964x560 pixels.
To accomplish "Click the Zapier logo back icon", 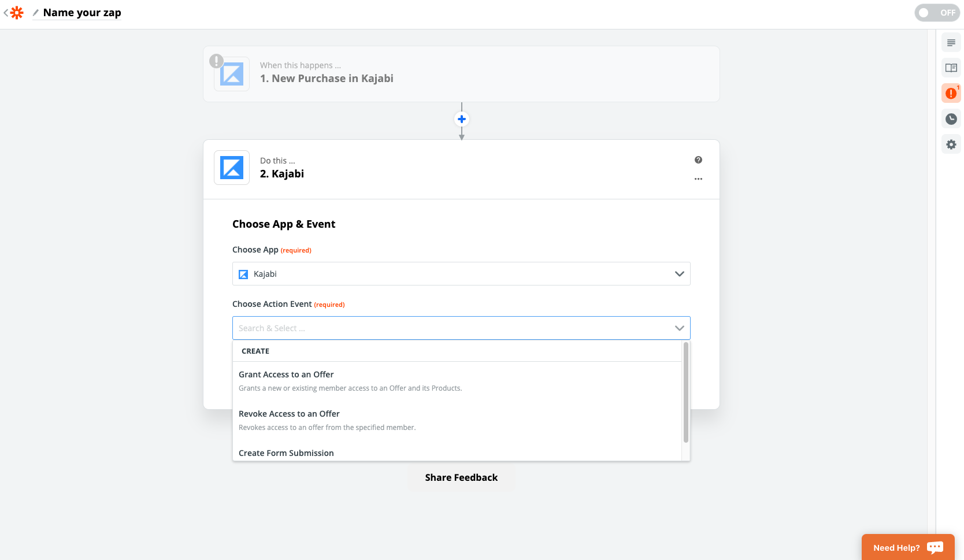I will (14, 13).
